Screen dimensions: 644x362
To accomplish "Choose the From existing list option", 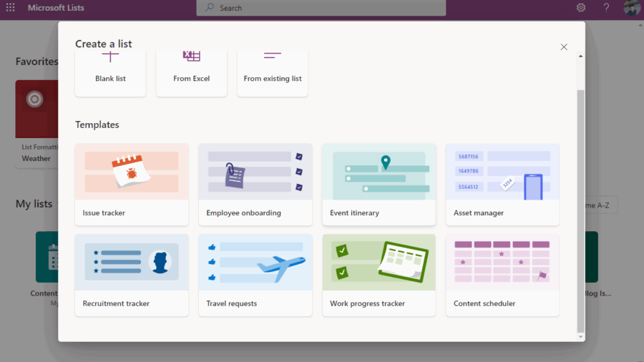I will [x=273, y=74].
